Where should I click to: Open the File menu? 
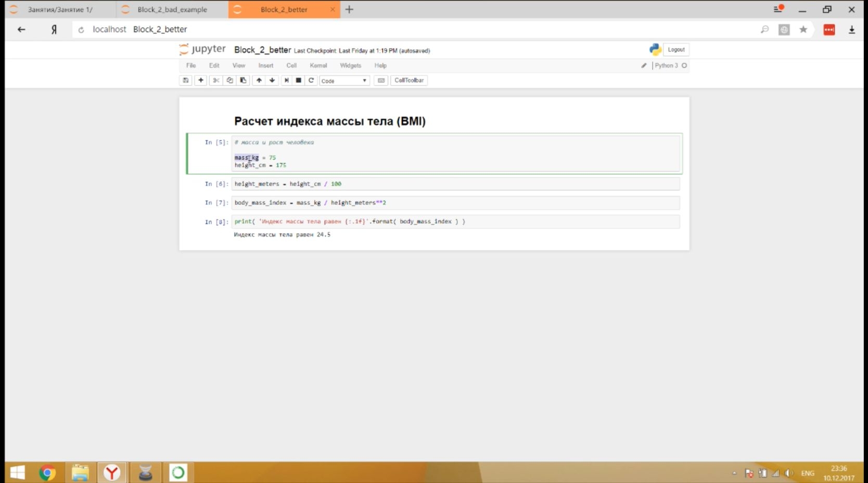pos(191,66)
